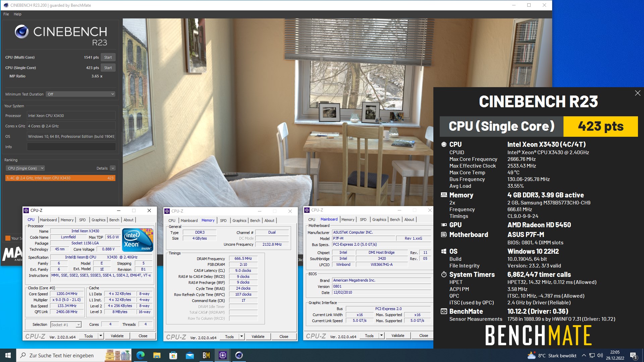
Task: Expand the Tools dropdown arrow in the middle CPU-Z window
Action: (241, 337)
